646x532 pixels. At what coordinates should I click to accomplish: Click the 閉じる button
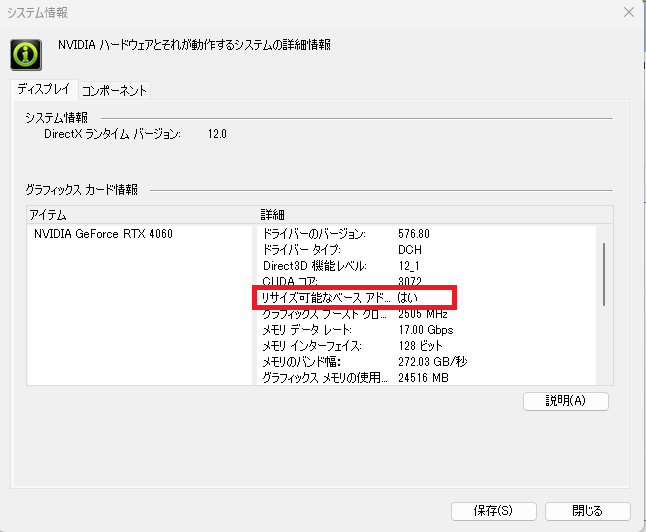[587, 511]
